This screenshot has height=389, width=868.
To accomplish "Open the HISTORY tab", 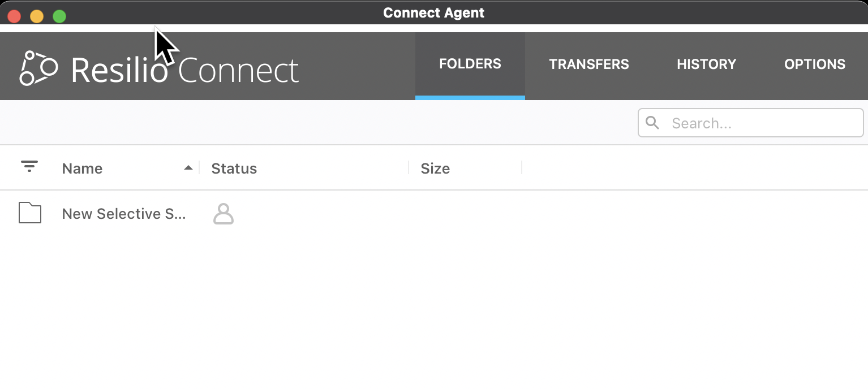I will click(706, 64).
